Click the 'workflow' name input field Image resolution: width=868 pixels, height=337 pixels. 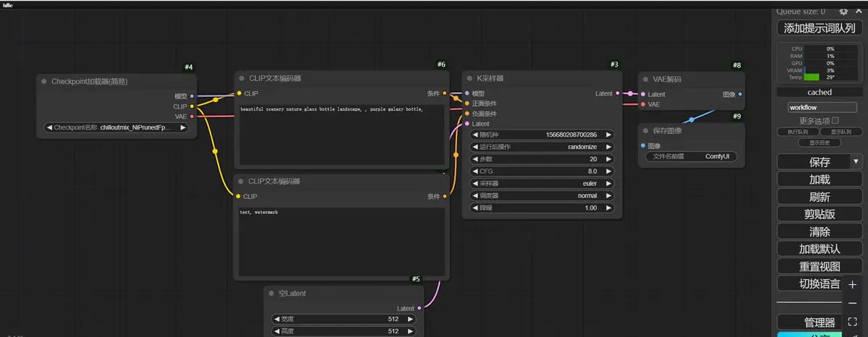pyautogui.click(x=822, y=107)
